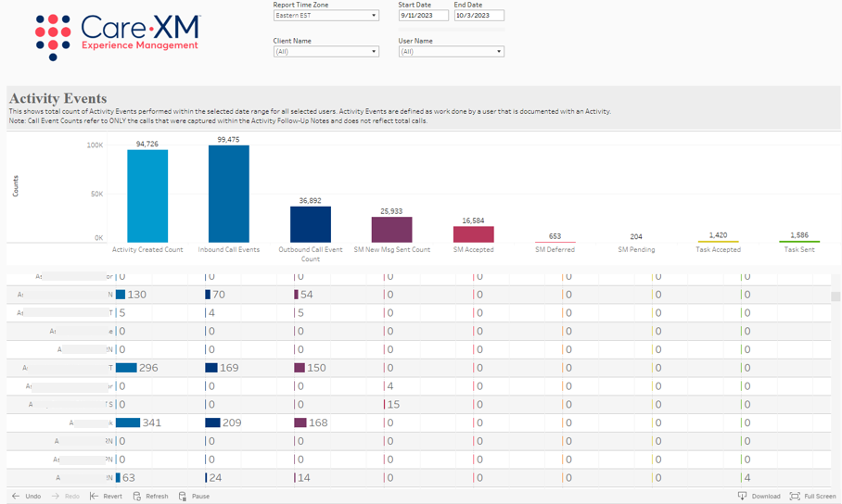Enter Full Screen mode icon
This screenshot has width=842, height=504.
(x=795, y=497)
